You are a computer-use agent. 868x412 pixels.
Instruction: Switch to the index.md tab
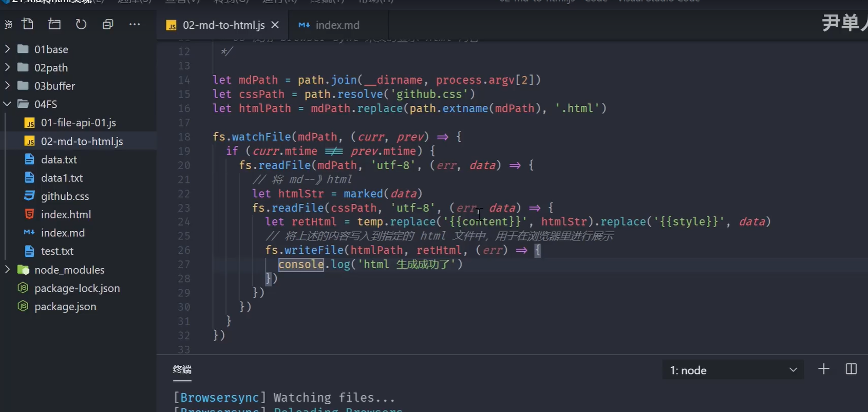click(337, 25)
